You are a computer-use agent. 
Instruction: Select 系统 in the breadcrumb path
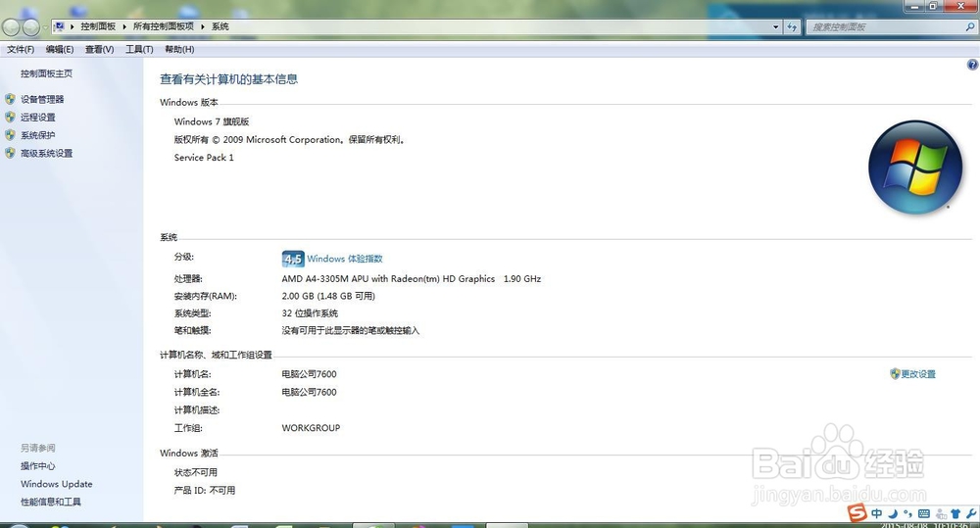click(220, 26)
